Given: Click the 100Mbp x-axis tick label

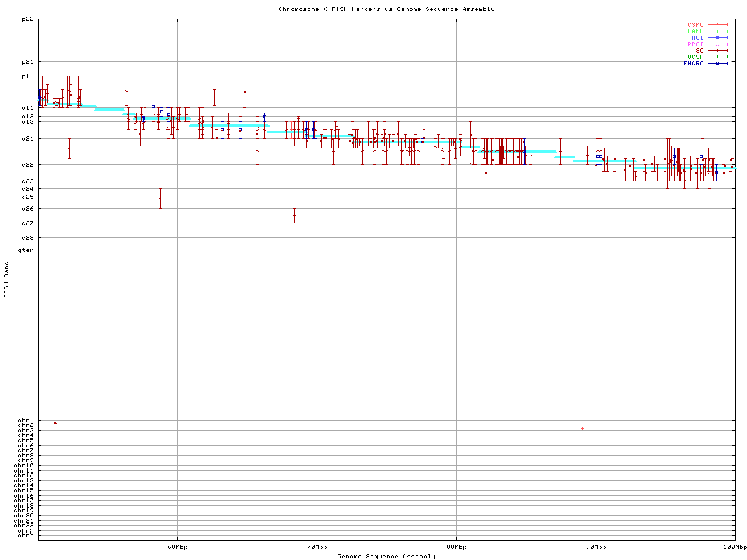Looking at the screenshot, I should pyautogui.click(x=735, y=547).
